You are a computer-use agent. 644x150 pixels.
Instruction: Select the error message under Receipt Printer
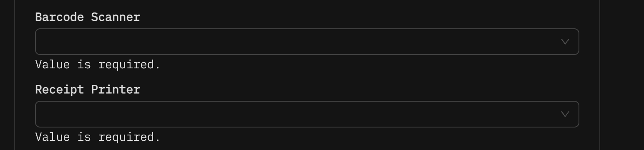click(x=98, y=137)
